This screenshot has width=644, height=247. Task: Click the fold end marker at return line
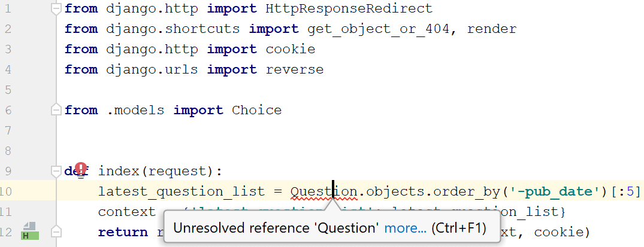pos(56,231)
